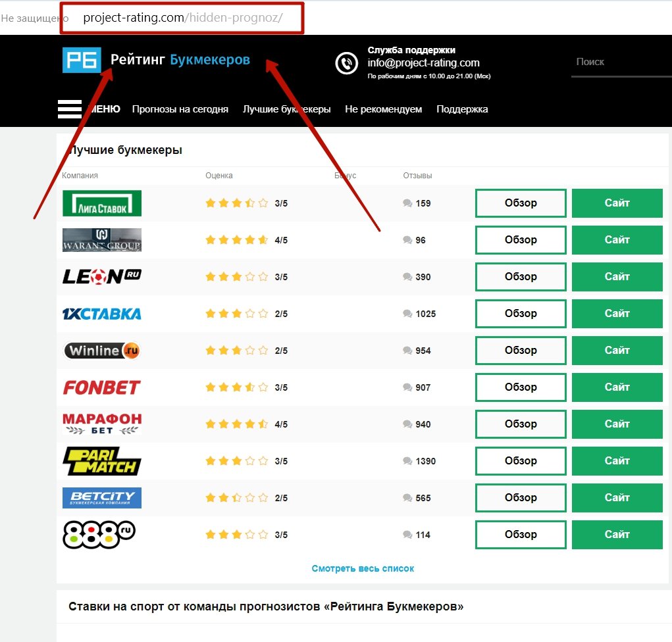
Task: Click the РБ site logo icon
Action: 82,61
